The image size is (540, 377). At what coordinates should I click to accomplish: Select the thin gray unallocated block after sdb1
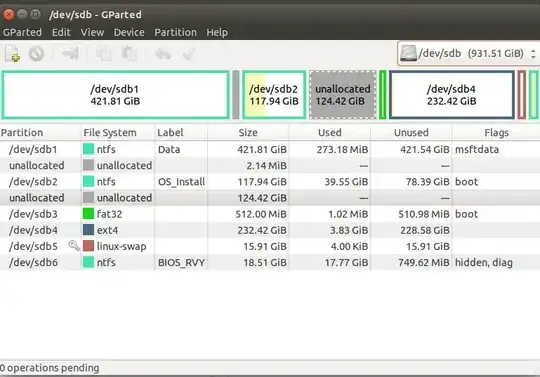(236, 95)
